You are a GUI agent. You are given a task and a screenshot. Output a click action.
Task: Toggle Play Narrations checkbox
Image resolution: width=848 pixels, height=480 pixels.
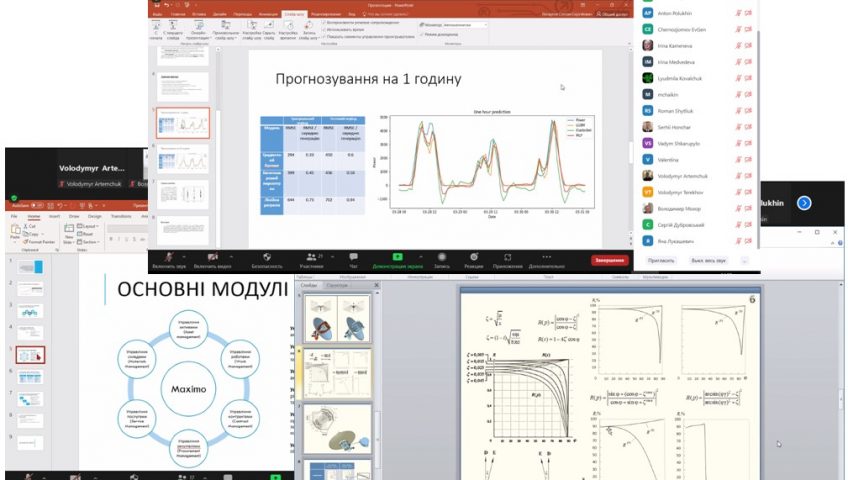pos(324,23)
